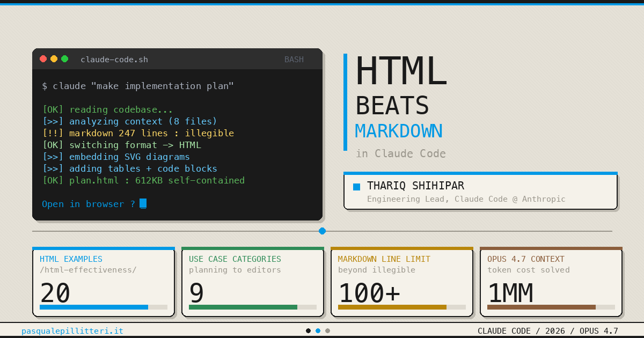
Task: Click the 'Open in browser ?' prompt
Action: 89,204
